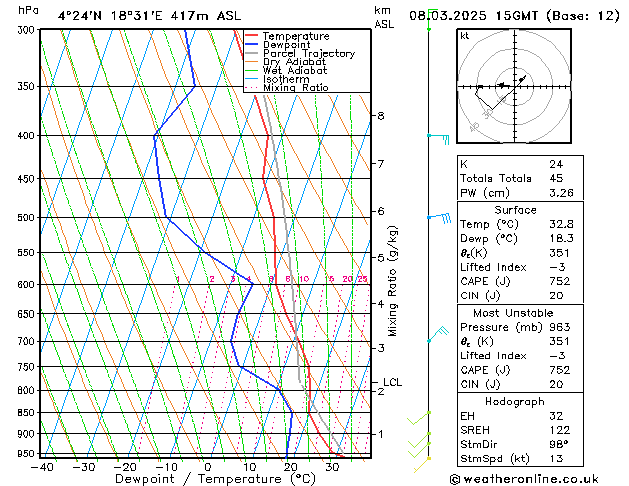This screenshot has height=486, width=629.
Task: Click the wind barb at 500 hPa
Action: click(x=439, y=217)
